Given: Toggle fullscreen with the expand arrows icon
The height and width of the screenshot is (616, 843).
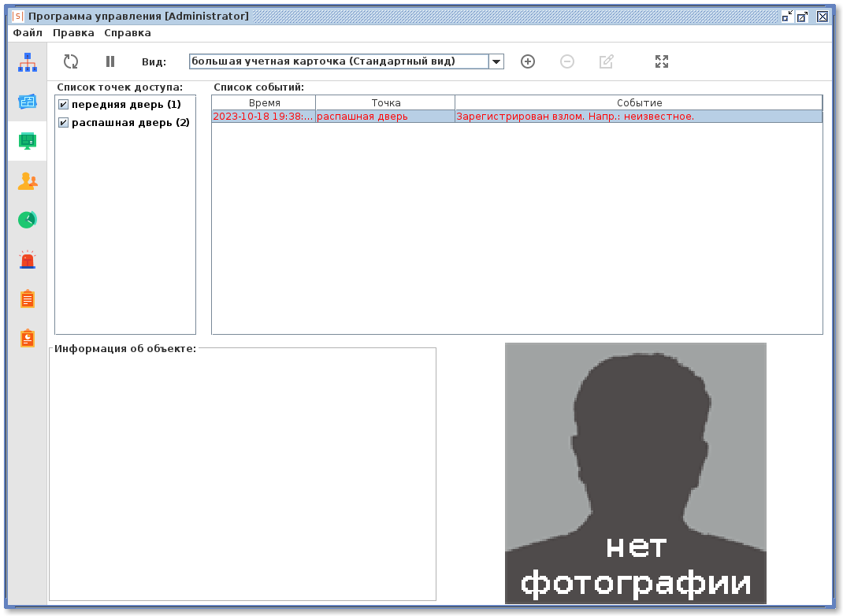Looking at the screenshot, I should click(662, 61).
